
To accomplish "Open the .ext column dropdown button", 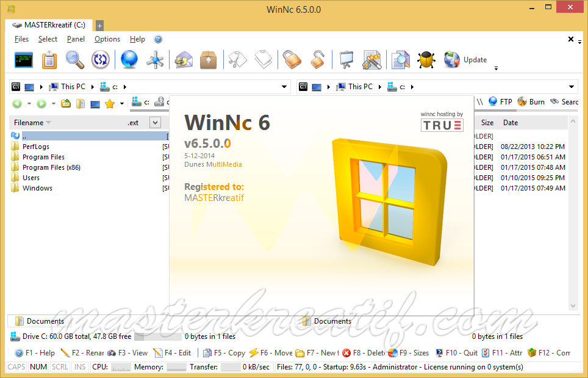I will click(155, 122).
